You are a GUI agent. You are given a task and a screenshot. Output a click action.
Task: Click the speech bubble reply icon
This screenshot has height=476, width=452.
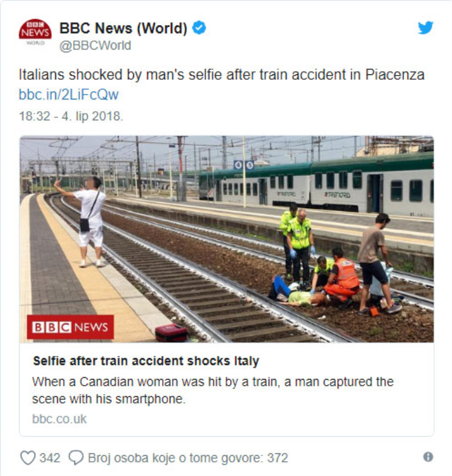[x=76, y=458]
